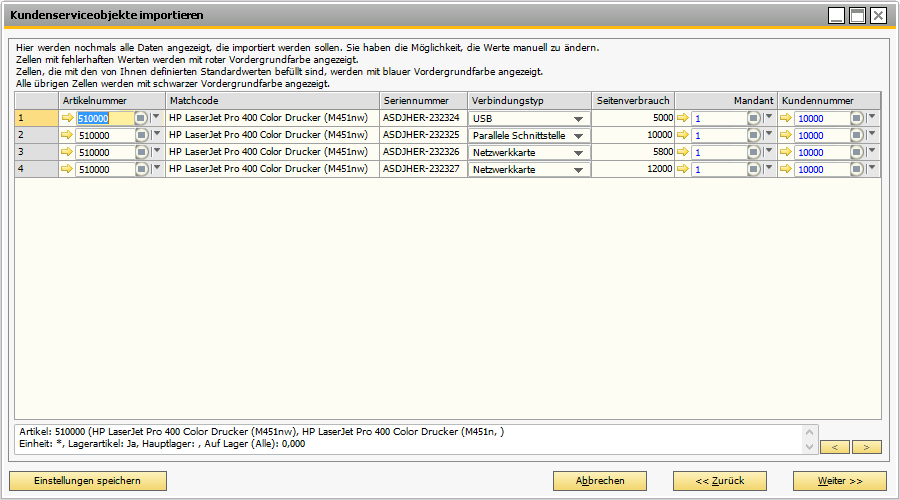Expand the Artikelnummer small arrow in row 2
Screen dimensions: 900x500
click(x=156, y=134)
